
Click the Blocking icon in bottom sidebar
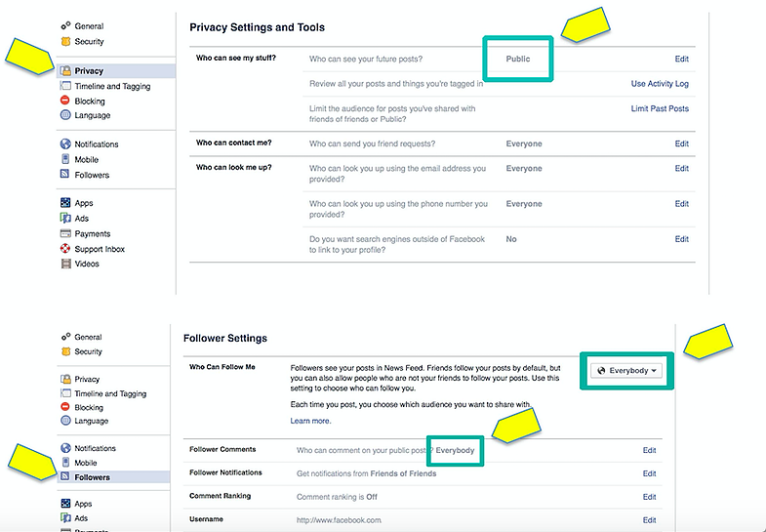[65, 407]
